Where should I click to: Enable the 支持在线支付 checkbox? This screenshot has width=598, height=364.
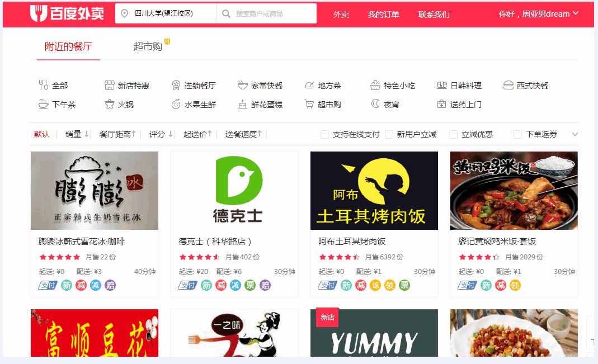[x=324, y=134]
